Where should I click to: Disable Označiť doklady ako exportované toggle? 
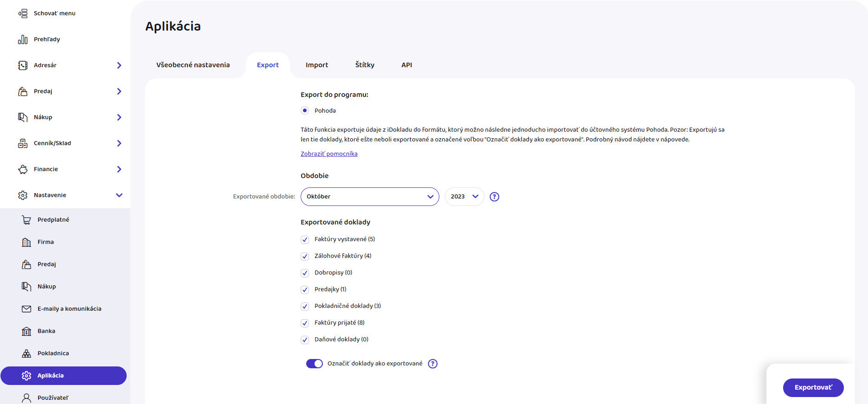[314, 364]
